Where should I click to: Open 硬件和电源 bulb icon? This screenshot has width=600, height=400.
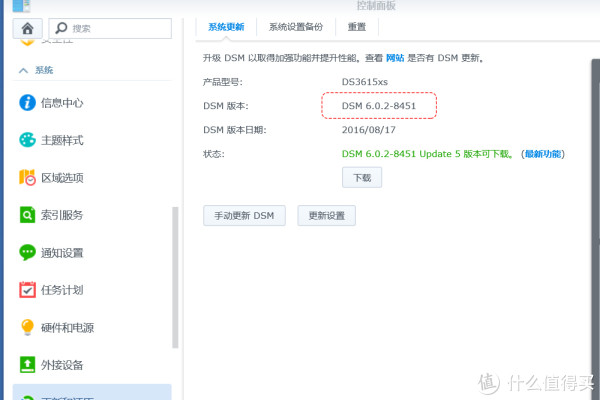27,327
